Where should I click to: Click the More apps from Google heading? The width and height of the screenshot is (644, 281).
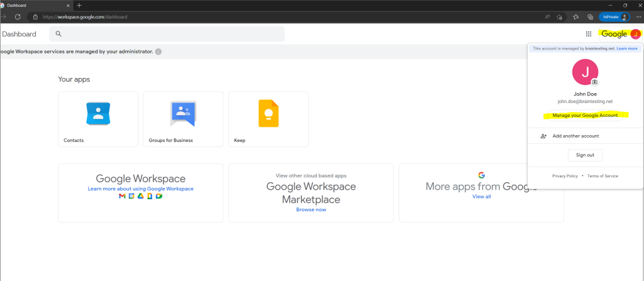tap(481, 187)
